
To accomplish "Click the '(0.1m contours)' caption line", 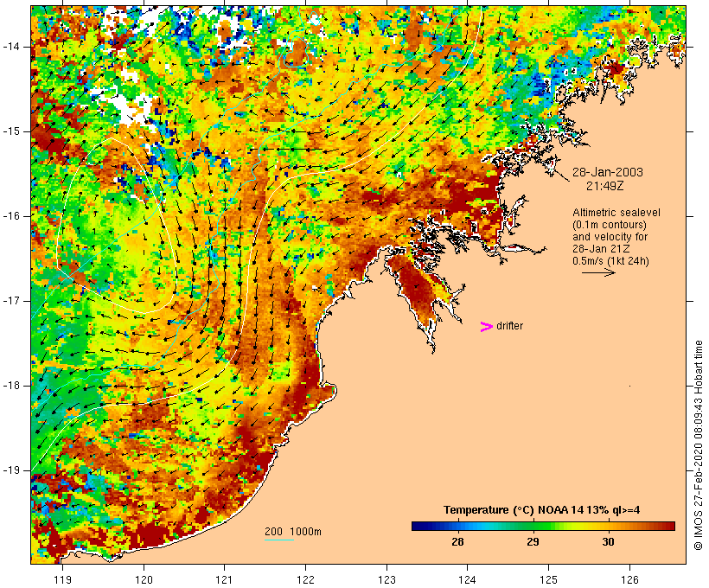I will 610,225.
